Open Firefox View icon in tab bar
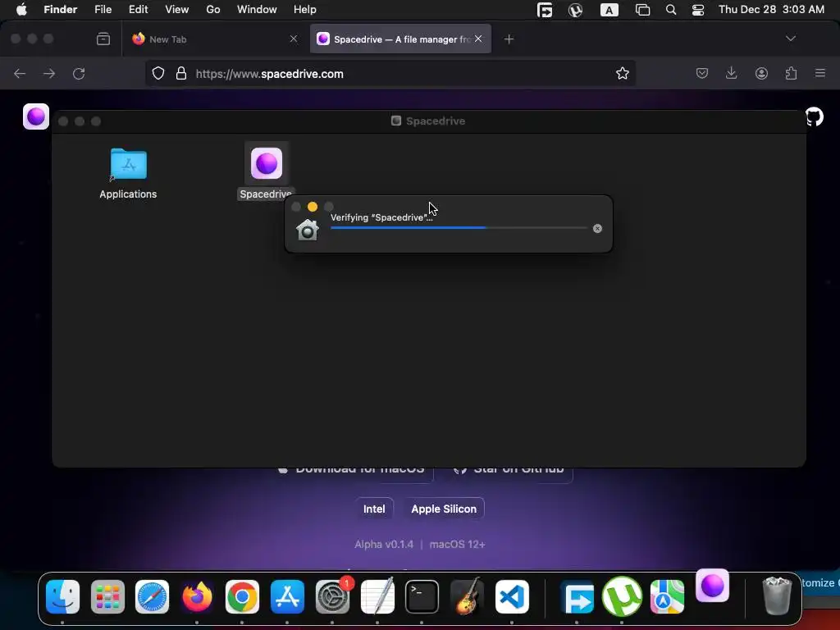Viewport: 840px width, 630px height. pyautogui.click(x=103, y=39)
